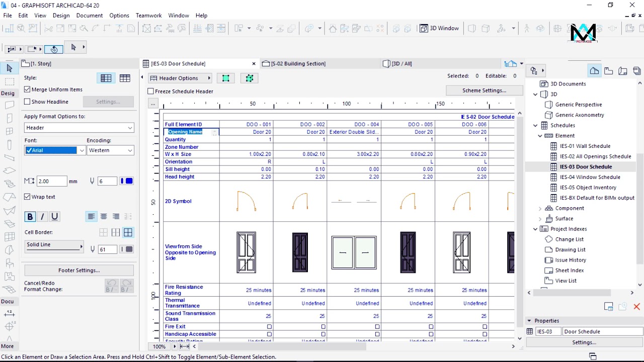644x362 pixels.
Task: Enable Freeze Schedule Header checkbox
Action: [150, 91]
